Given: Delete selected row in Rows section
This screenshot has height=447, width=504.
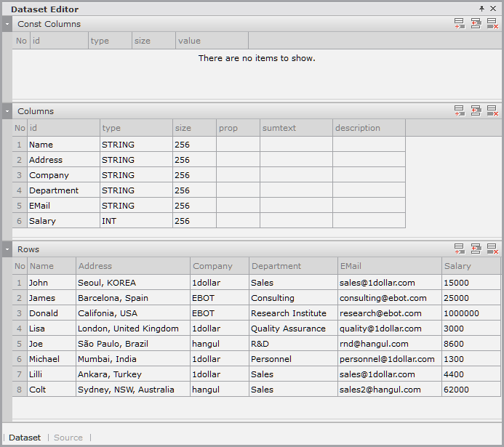Looking at the screenshot, I should 492,249.
